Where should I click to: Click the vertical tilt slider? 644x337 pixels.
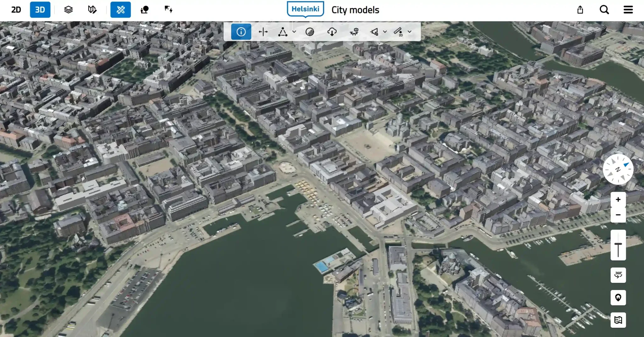[x=618, y=245]
